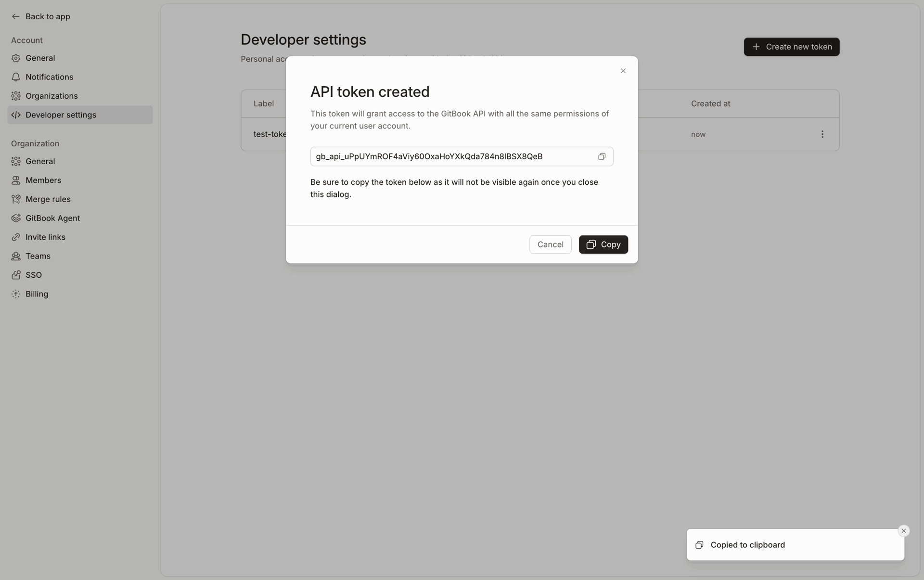The height and width of the screenshot is (580, 924).
Task: Click the Notifications bell icon
Action: click(x=16, y=77)
